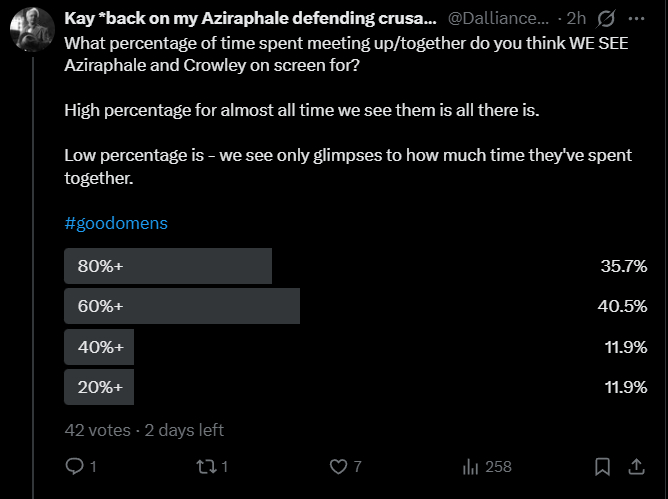Open view analytics bar chart icon
The image size is (668, 499).
tap(471, 466)
